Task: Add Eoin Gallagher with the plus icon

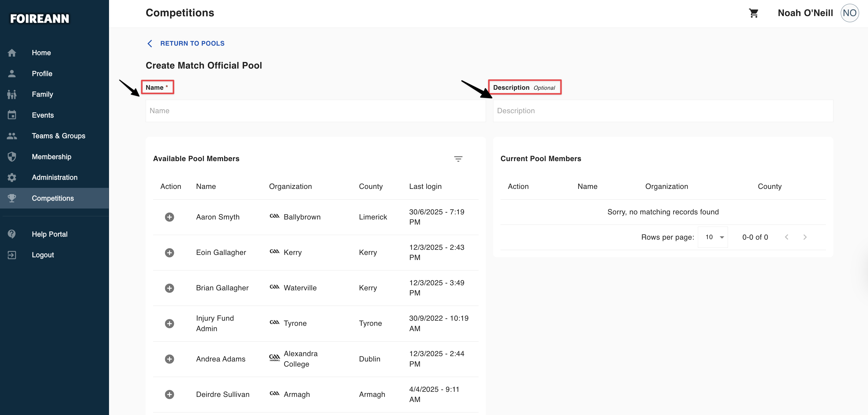Action: click(169, 253)
